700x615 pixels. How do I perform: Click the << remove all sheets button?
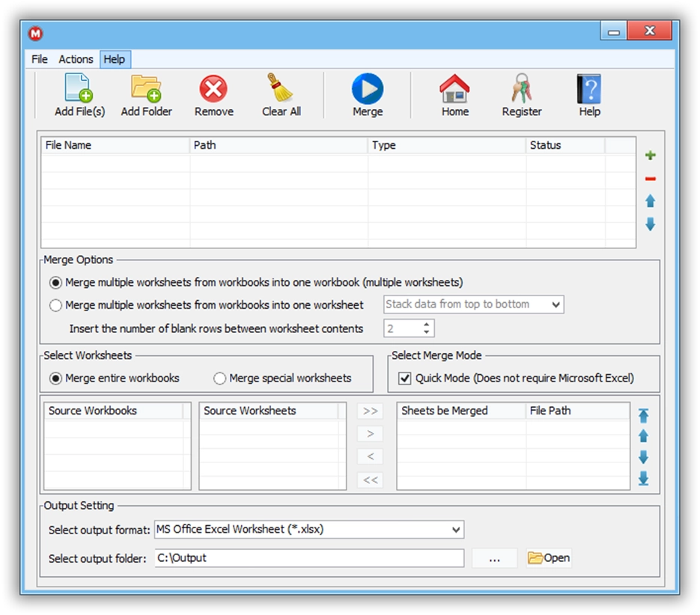370,480
